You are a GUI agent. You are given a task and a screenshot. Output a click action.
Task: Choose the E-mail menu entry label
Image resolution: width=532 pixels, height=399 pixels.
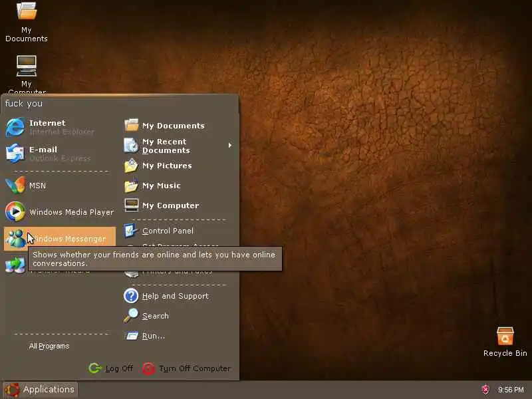(x=43, y=149)
